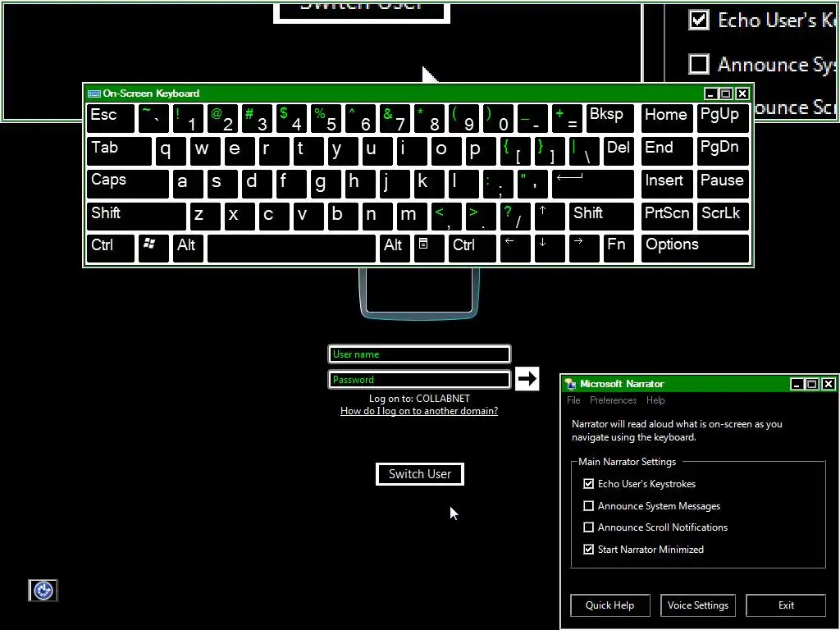Tap the PrtScn key
Image resolution: width=840 pixels, height=630 pixels.
point(666,216)
